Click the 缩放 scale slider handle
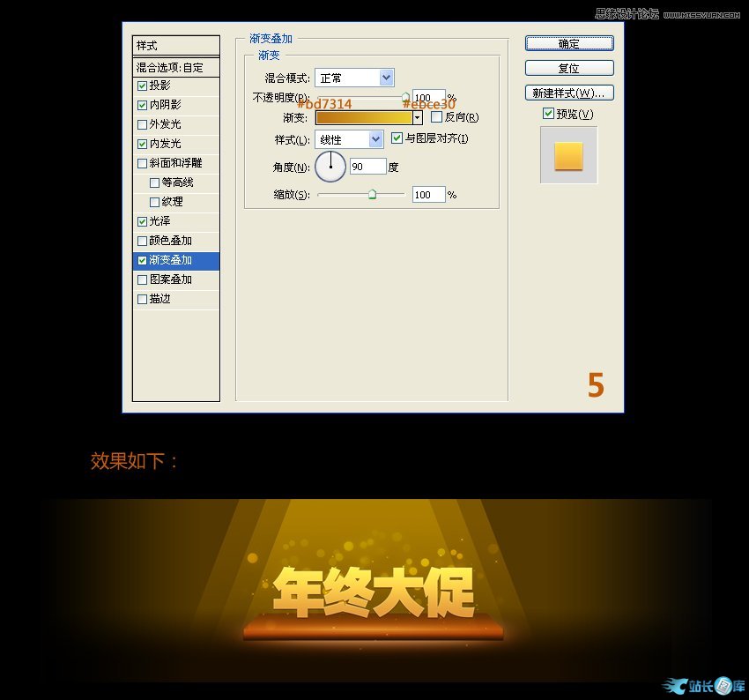Viewport: 749px width, 700px height. (x=372, y=194)
